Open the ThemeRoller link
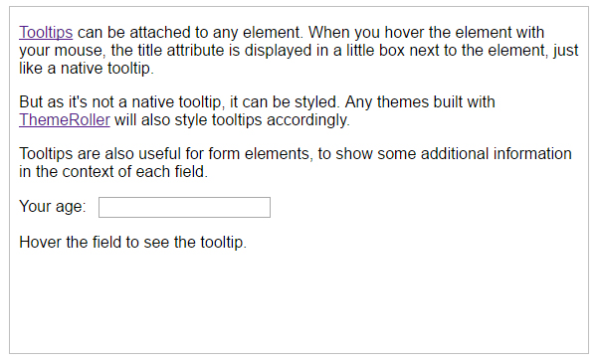This screenshot has width=599, height=364. [65, 120]
